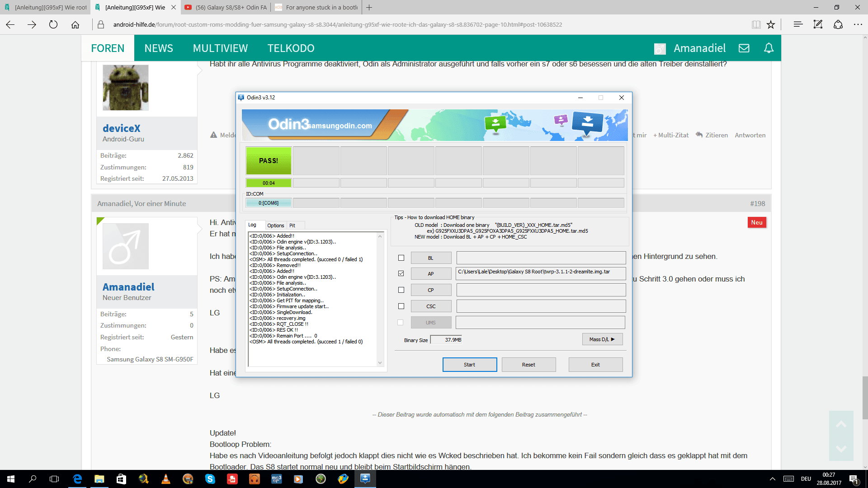
Task: Open the MULTIVIEW navigation item
Action: (221, 48)
